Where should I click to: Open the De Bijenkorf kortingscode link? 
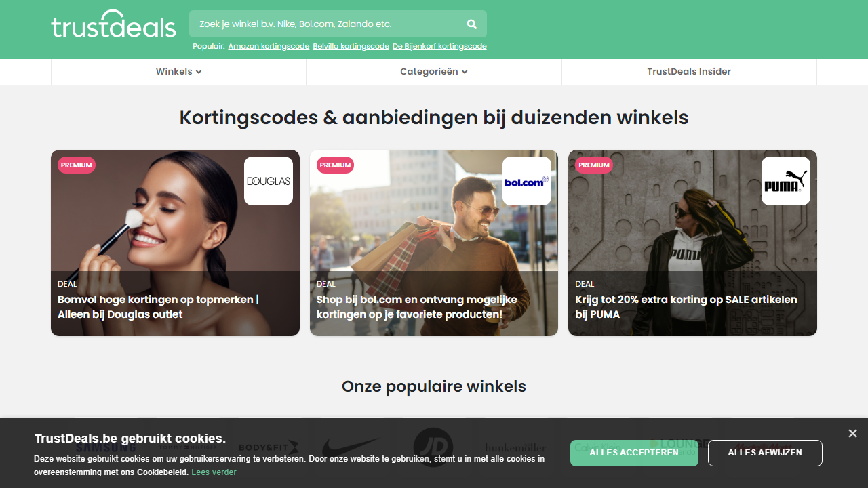439,47
